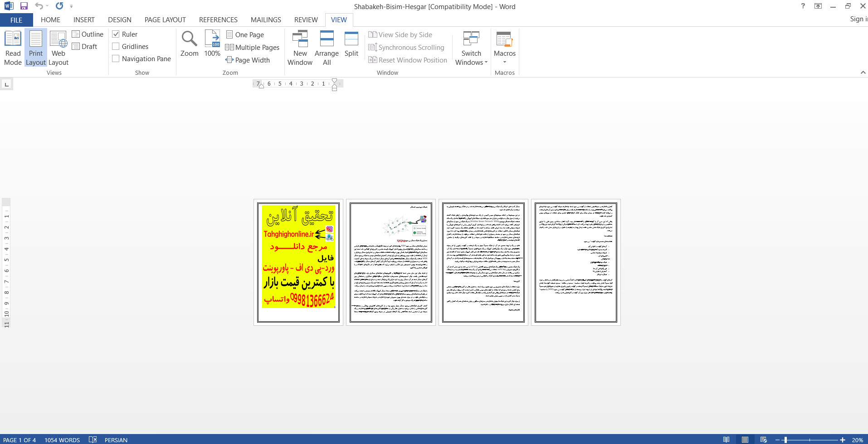Open the Undo history dropdown
868x444 pixels.
pyautogui.click(x=47, y=6)
